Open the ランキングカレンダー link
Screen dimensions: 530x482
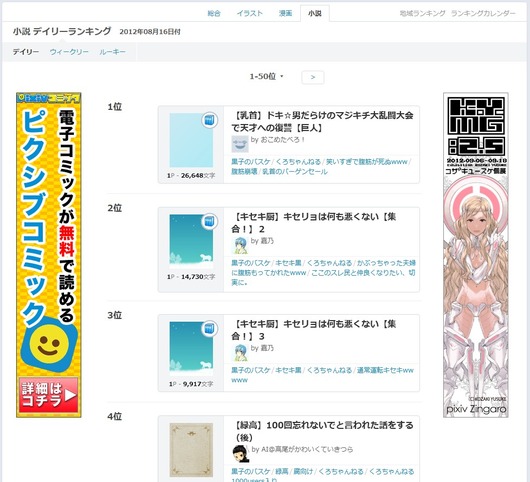click(x=483, y=14)
